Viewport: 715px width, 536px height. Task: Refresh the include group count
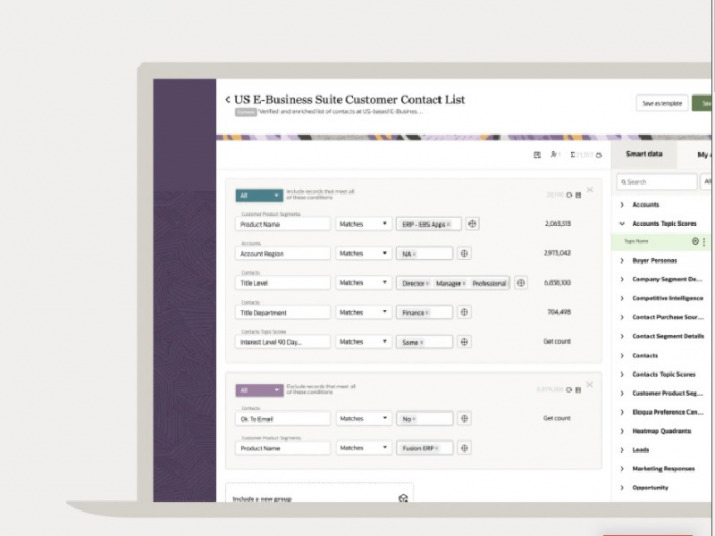569,195
